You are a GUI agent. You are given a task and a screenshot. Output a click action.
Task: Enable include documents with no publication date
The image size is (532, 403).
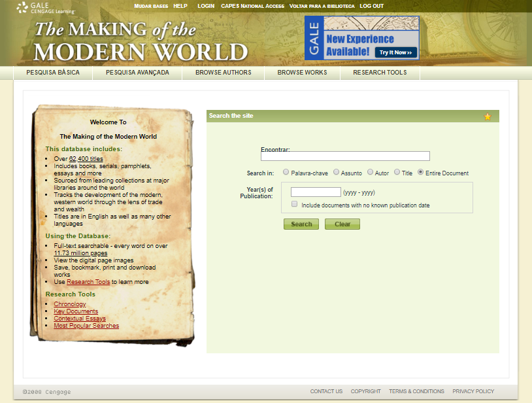coord(295,204)
